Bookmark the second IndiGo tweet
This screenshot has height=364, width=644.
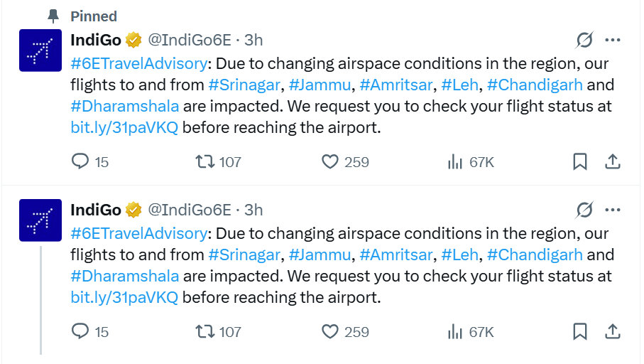(x=580, y=331)
